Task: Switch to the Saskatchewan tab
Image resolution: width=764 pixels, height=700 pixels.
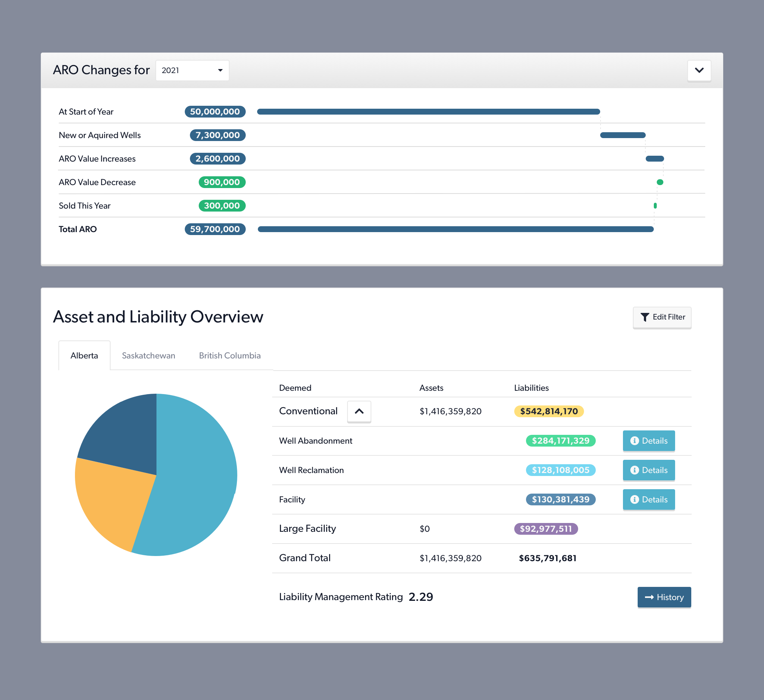Action: (x=148, y=356)
